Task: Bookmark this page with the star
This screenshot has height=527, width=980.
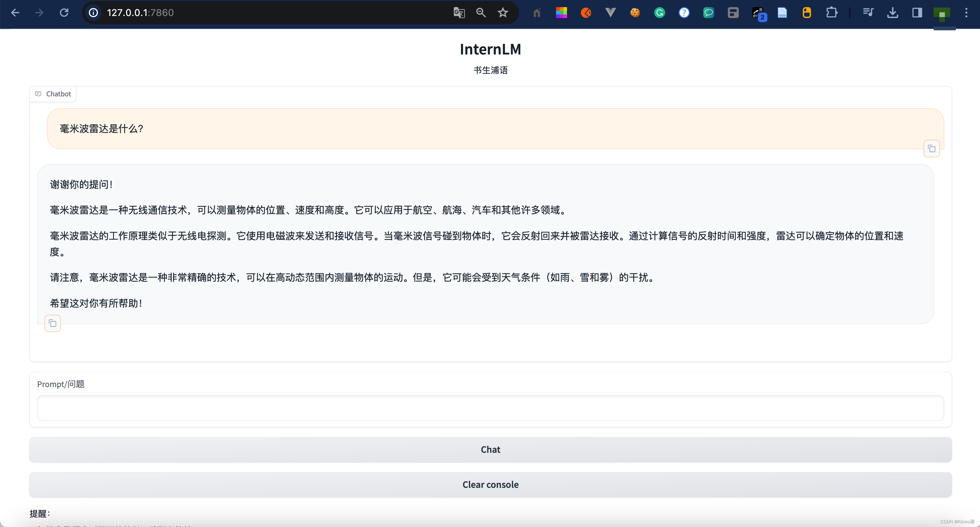Action: pos(503,13)
